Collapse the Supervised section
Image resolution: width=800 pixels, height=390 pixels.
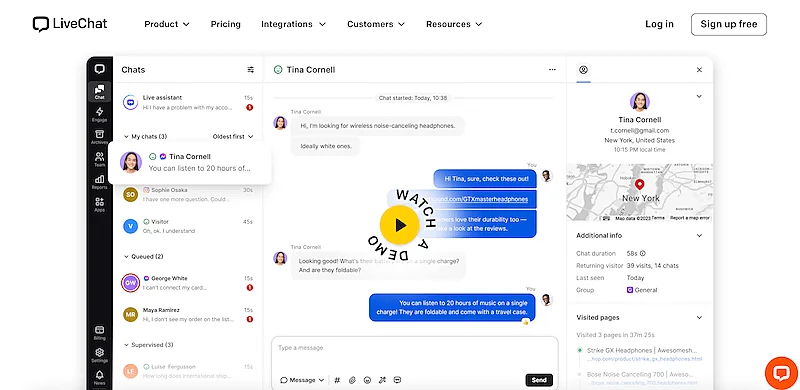pyautogui.click(x=148, y=345)
